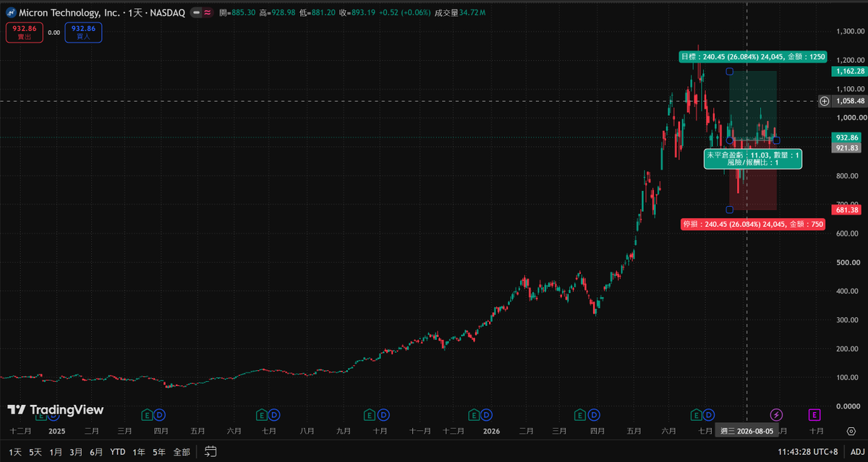Click the 681.38 stop price axis label
Screen dimensions: 868x462
[846, 210]
